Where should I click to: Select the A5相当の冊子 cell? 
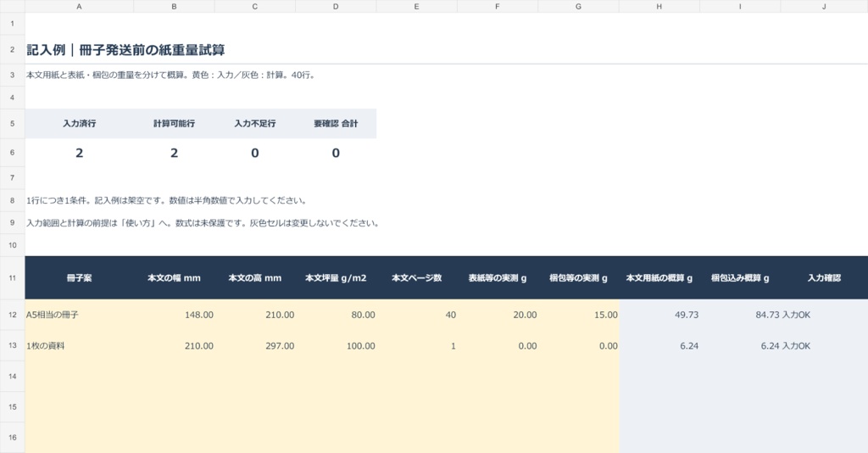79,315
